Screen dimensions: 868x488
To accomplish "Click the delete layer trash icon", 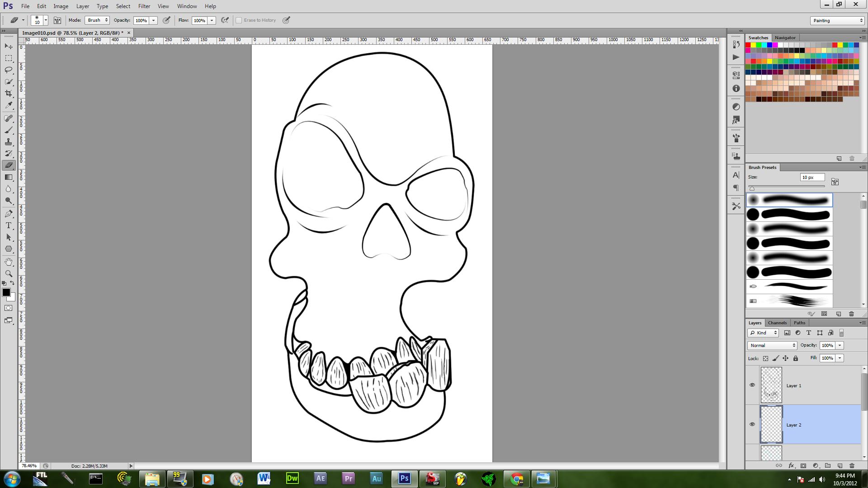I will [852, 465].
